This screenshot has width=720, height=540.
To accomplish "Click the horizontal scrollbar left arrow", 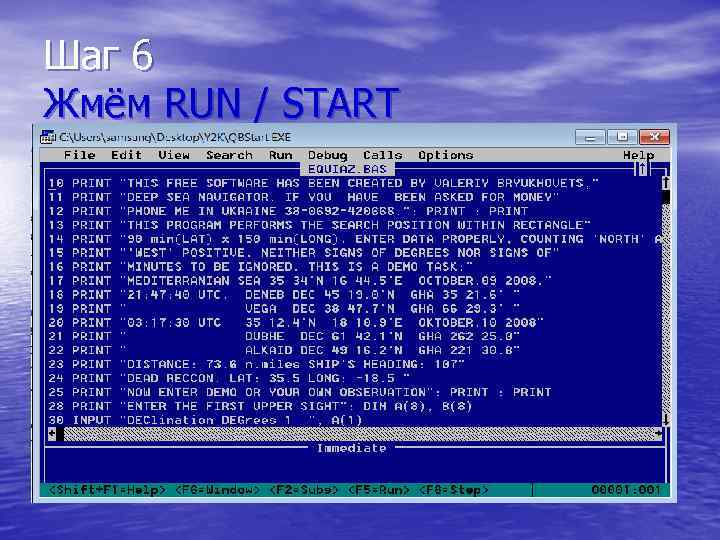I will click(x=52, y=433).
